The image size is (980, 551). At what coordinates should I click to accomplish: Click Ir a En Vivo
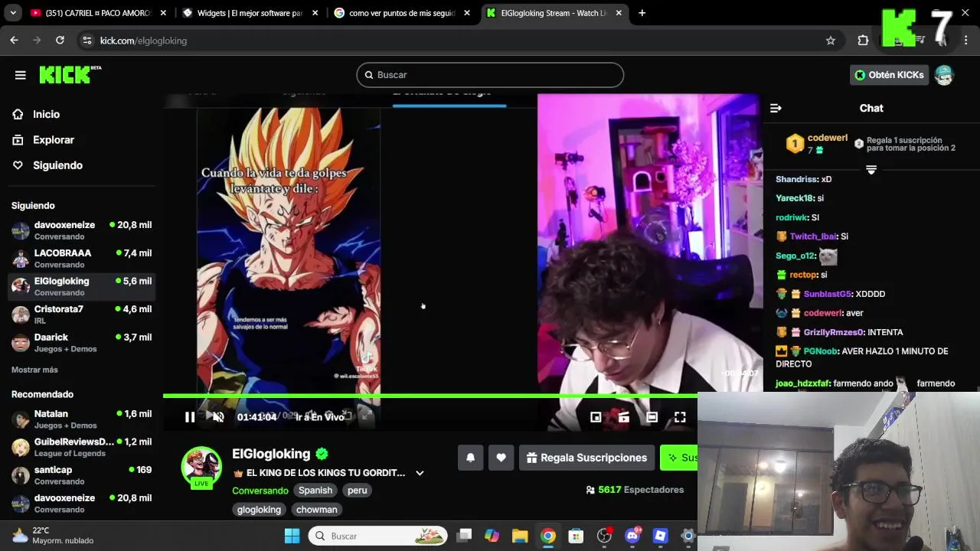click(x=320, y=417)
